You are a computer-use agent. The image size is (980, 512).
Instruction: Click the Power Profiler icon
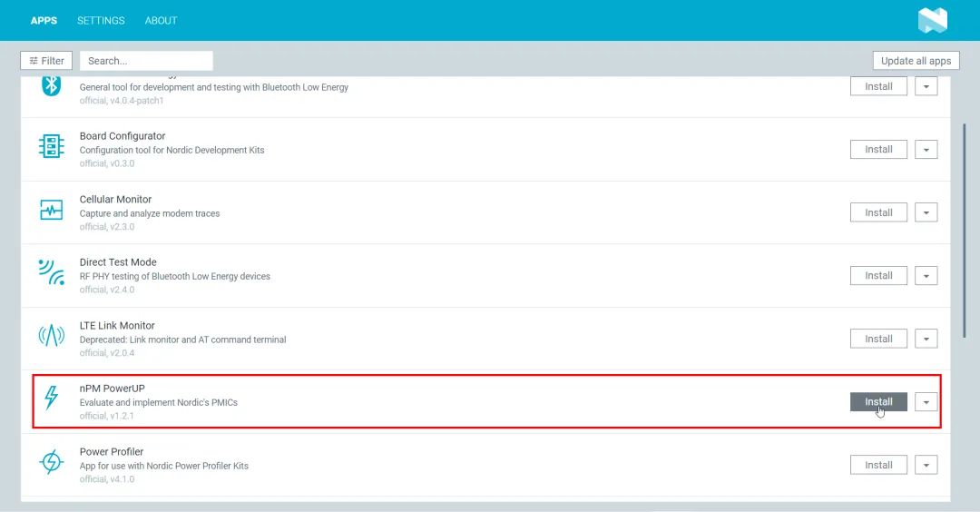(52, 462)
